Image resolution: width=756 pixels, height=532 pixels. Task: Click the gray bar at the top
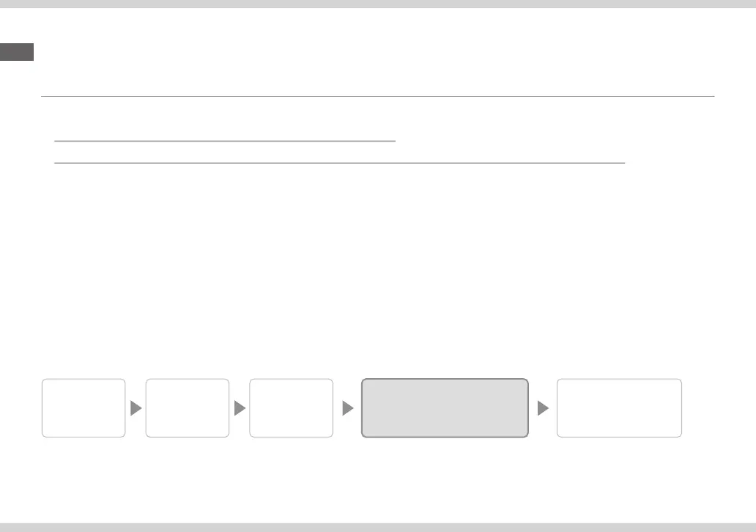tap(378, 4)
